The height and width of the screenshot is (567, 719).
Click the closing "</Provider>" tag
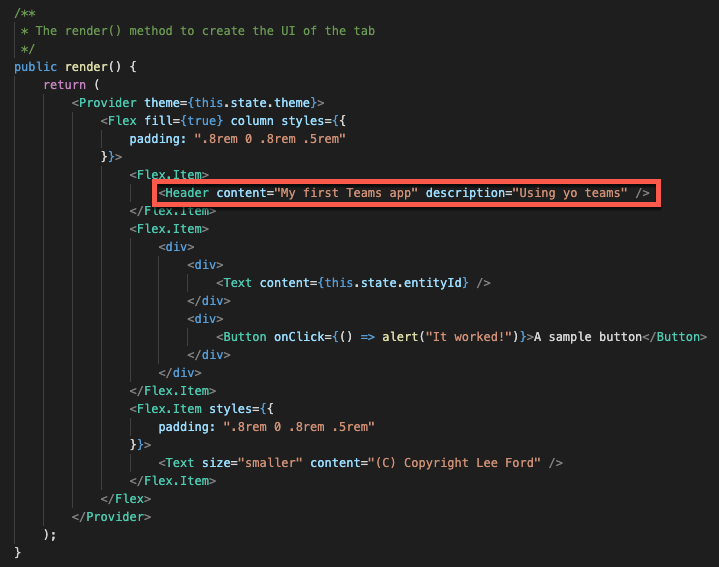[x=111, y=517]
